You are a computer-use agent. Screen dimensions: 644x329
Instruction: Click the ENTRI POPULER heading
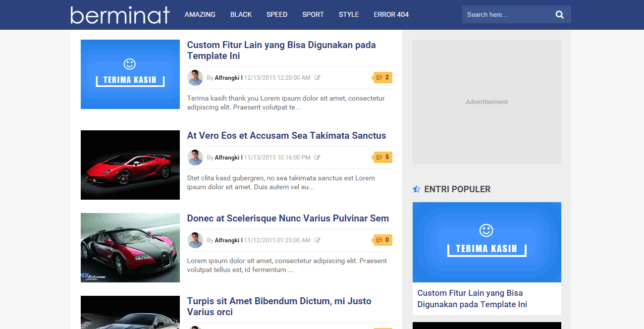pyautogui.click(x=457, y=189)
